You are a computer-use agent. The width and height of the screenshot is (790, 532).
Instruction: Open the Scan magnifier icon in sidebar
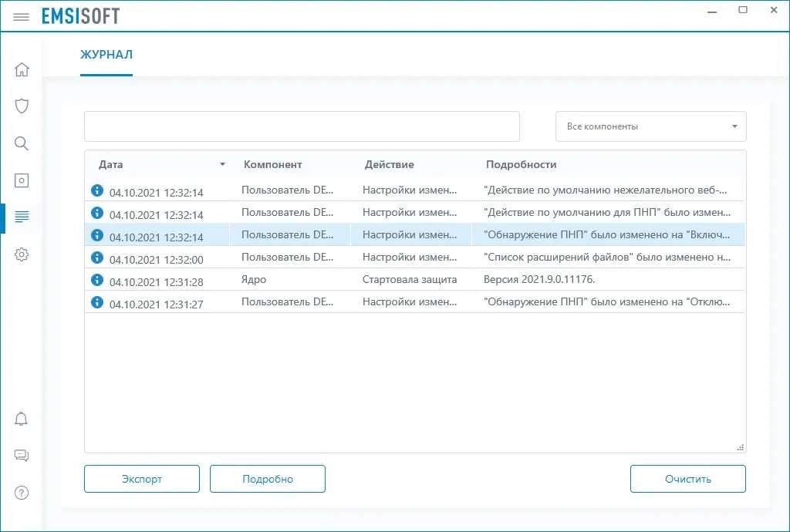(x=22, y=143)
